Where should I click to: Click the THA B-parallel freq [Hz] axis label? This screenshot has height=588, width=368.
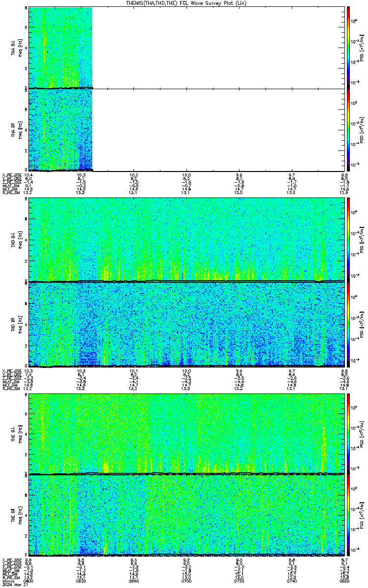[x=19, y=129]
